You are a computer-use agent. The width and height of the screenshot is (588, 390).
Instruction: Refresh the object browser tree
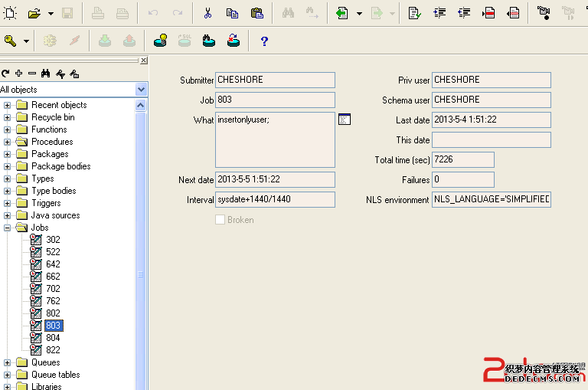point(5,74)
